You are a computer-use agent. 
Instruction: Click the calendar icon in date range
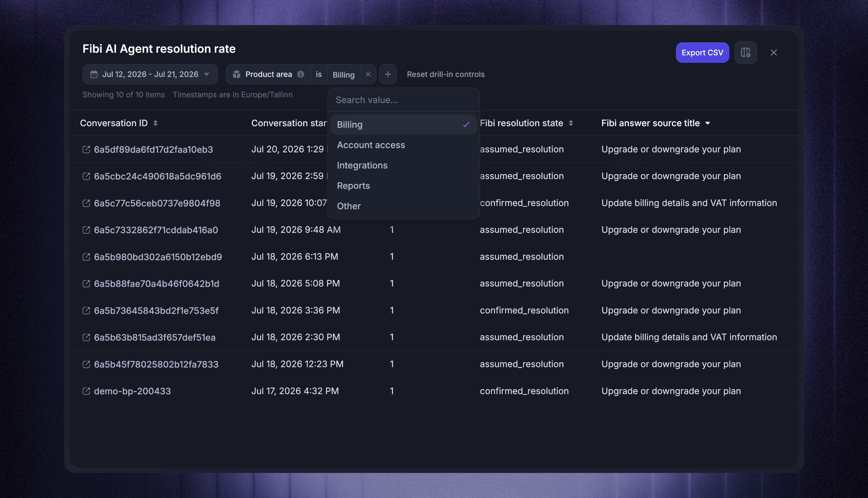coord(94,74)
